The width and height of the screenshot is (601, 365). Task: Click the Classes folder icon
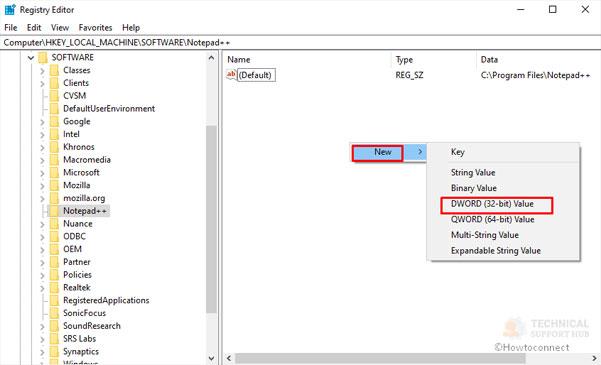tap(54, 70)
